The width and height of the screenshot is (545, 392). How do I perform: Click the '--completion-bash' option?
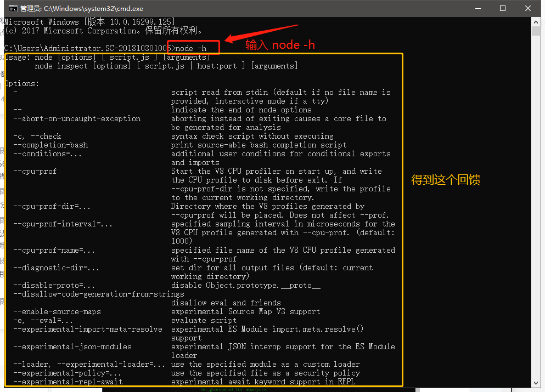click(50, 145)
